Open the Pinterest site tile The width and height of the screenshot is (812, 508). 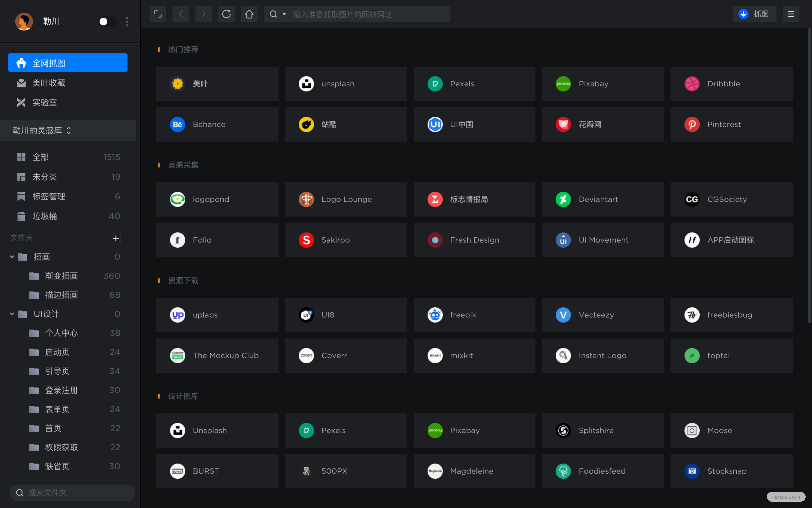tap(731, 124)
